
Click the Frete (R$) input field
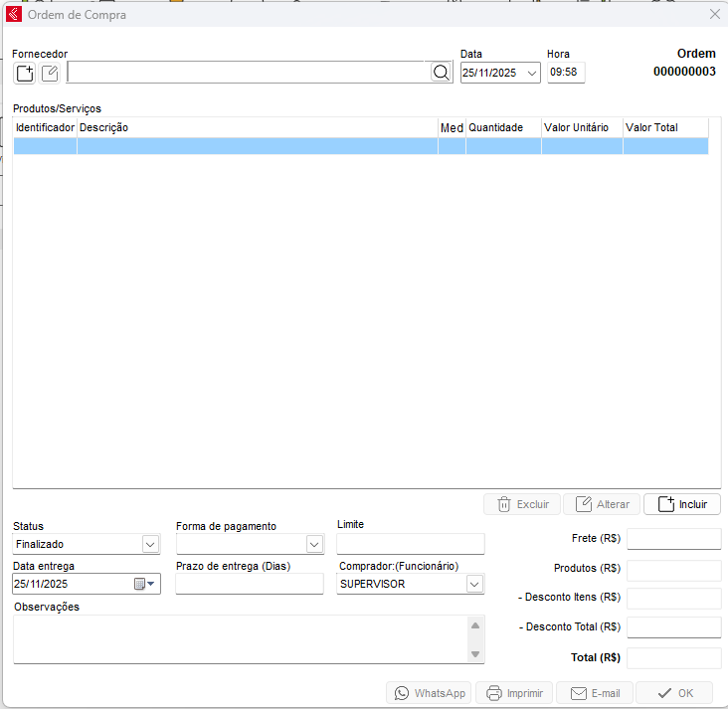[x=673, y=539]
